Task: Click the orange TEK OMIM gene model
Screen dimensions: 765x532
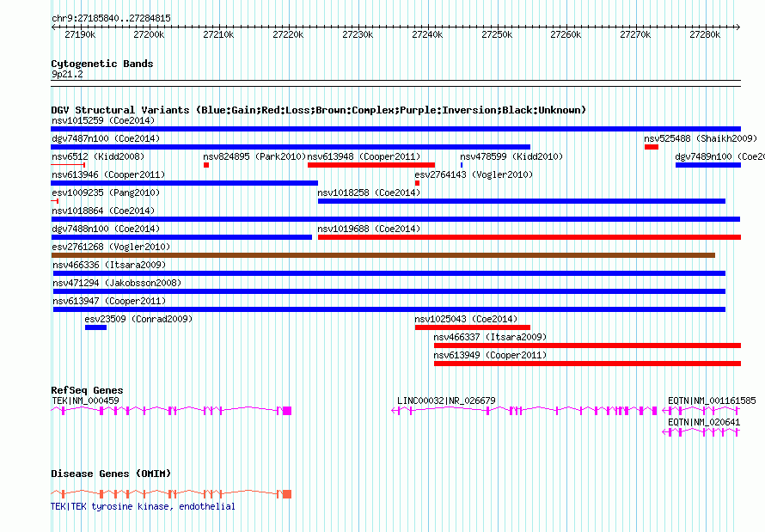Action: tap(171, 494)
